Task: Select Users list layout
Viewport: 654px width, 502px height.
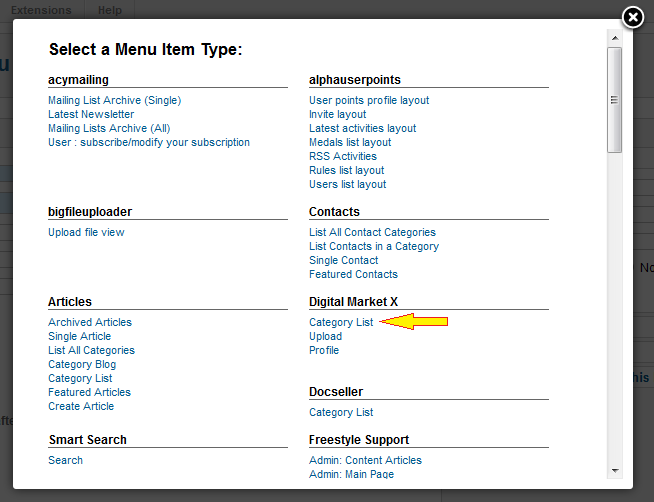Action: tap(347, 184)
